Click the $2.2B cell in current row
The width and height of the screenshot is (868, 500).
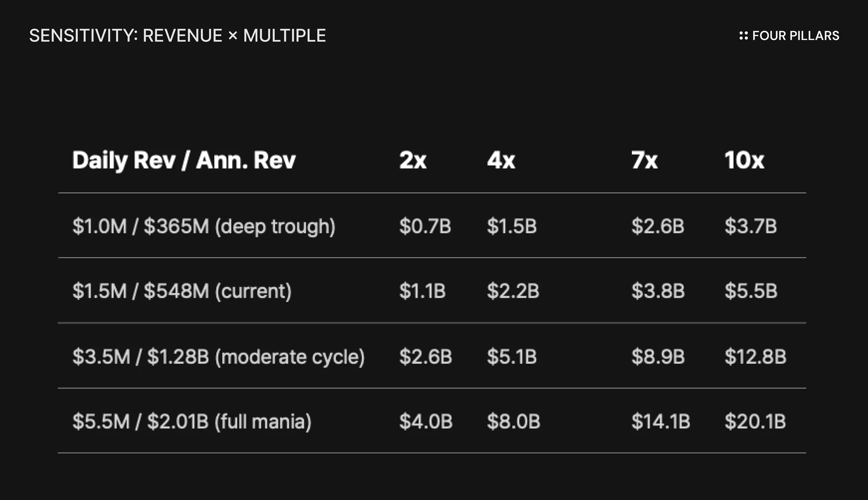[x=513, y=291]
